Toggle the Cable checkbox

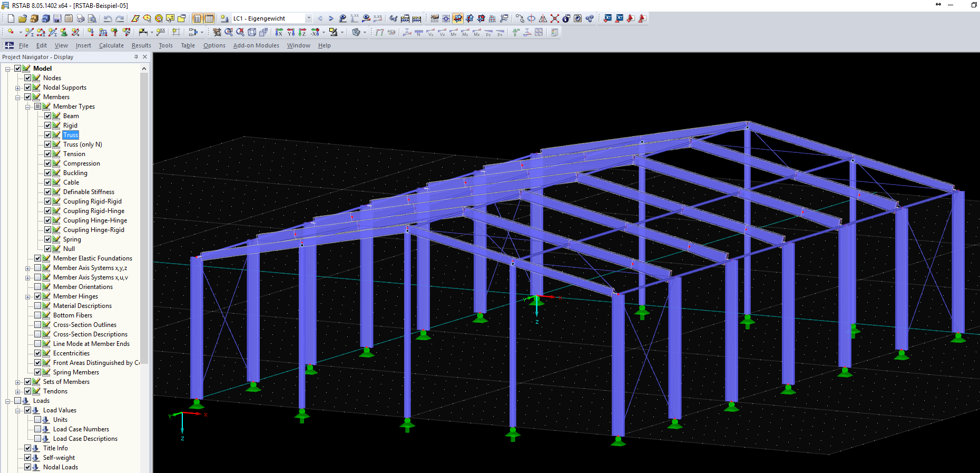48,182
